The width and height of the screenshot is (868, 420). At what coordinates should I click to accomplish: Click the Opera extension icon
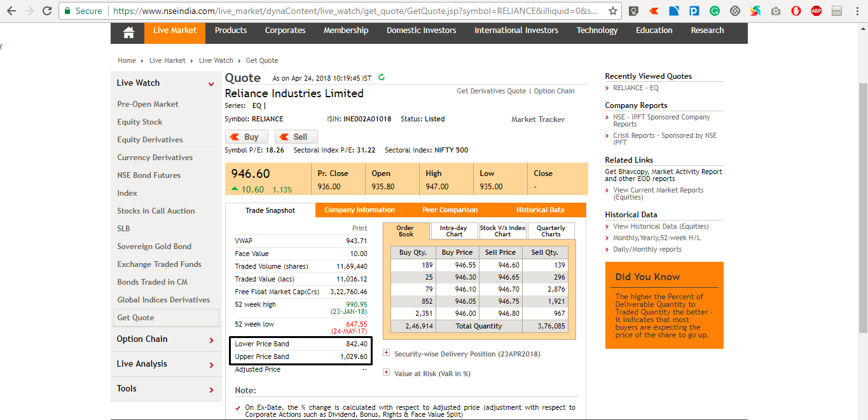pos(796,11)
